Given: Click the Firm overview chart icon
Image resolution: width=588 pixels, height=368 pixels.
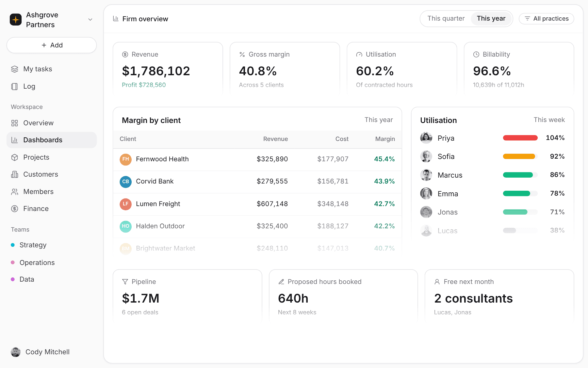Looking at the screenshot, I should [x=116, y=19].
